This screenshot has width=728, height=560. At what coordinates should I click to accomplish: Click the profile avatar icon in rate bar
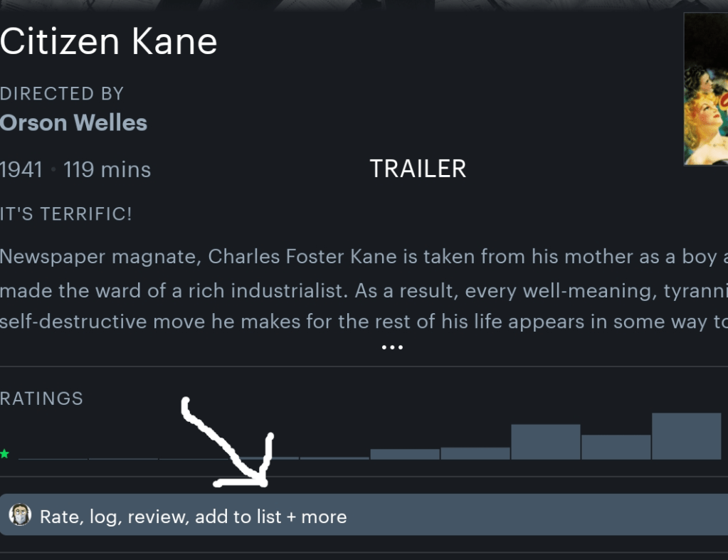[21, 515]
